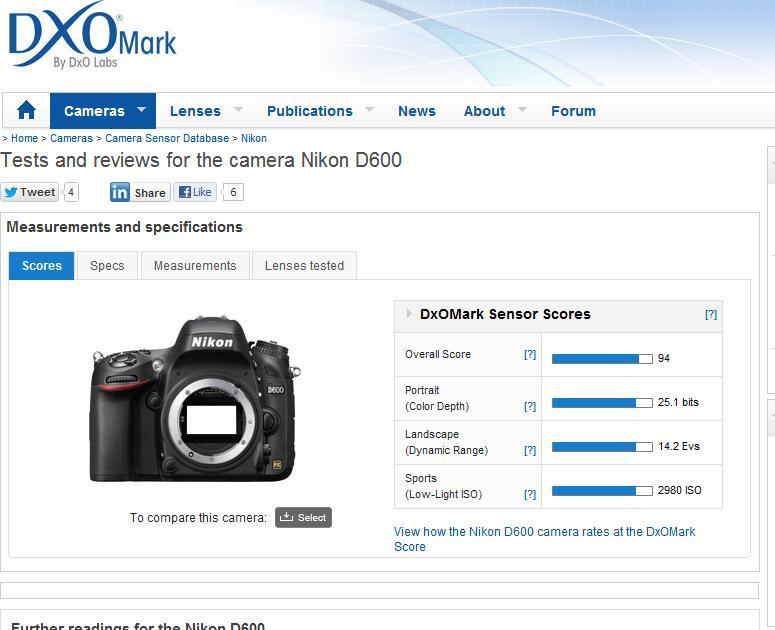Click the page title Tests and reviews heading
This screenshot has height=630, width=775.
(x=201, y=160)
